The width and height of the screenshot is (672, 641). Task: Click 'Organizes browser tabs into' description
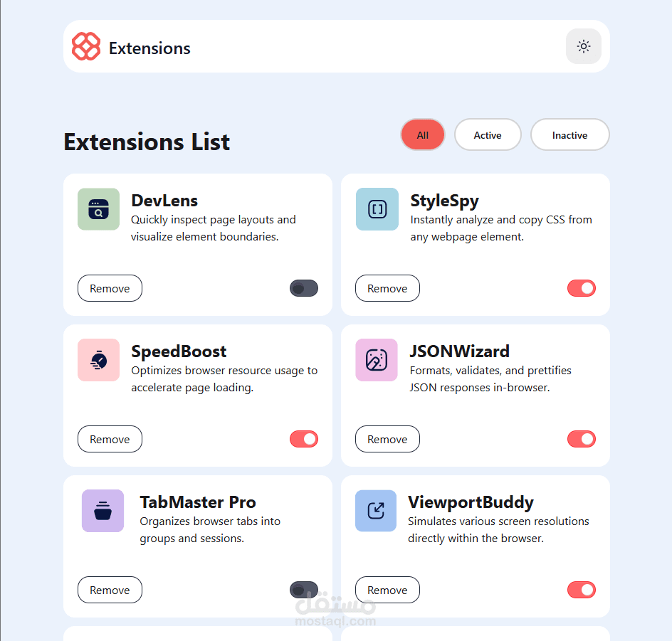click(210, 529)
